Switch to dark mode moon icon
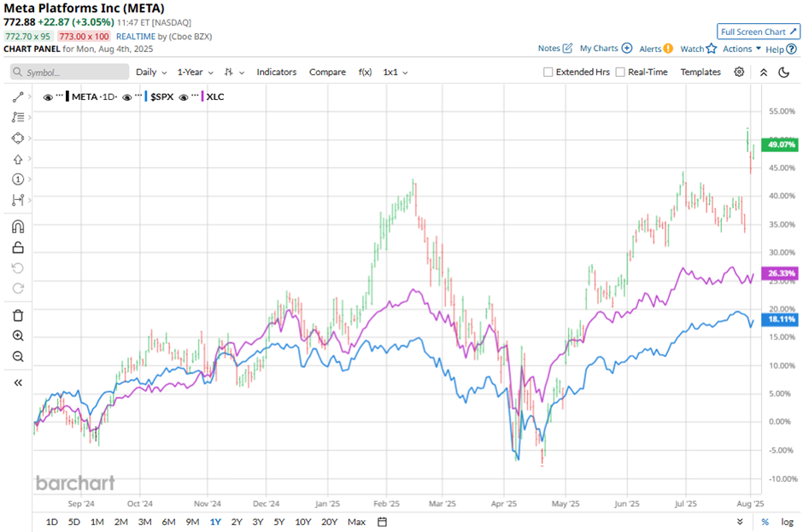803x532 pixels. (784, 73)
